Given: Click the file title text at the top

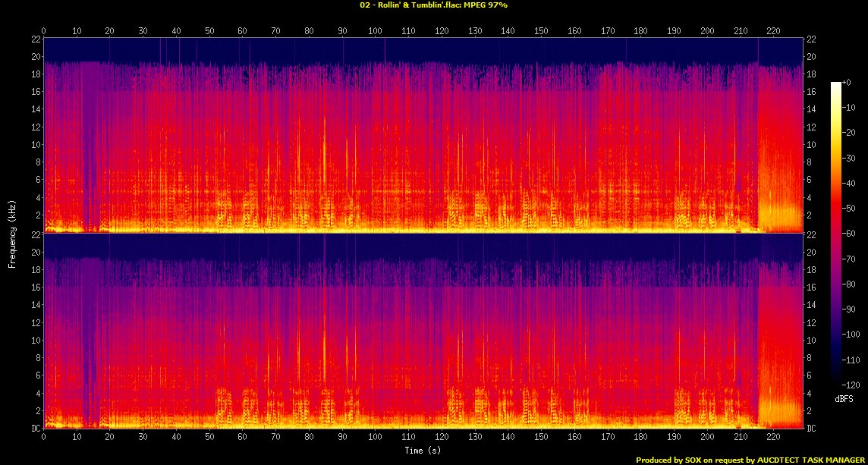Looking at the screenshot, I should (x=433, y=5).
